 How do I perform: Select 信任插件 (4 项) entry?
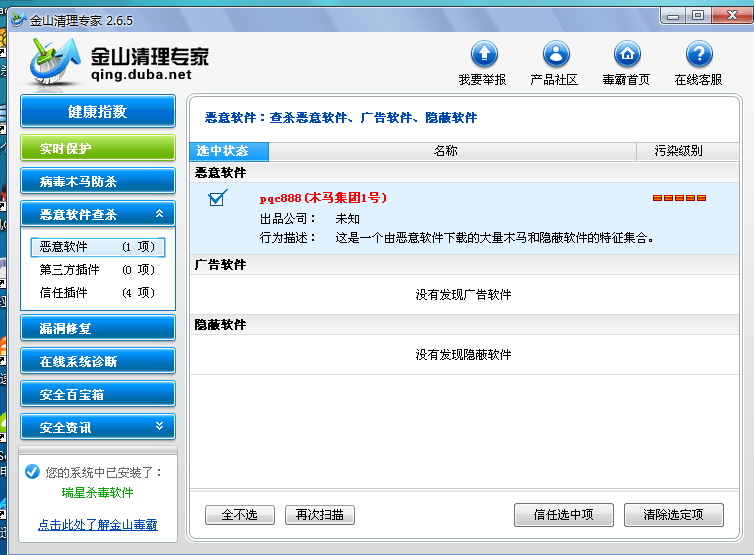click(x=98, y=292)
